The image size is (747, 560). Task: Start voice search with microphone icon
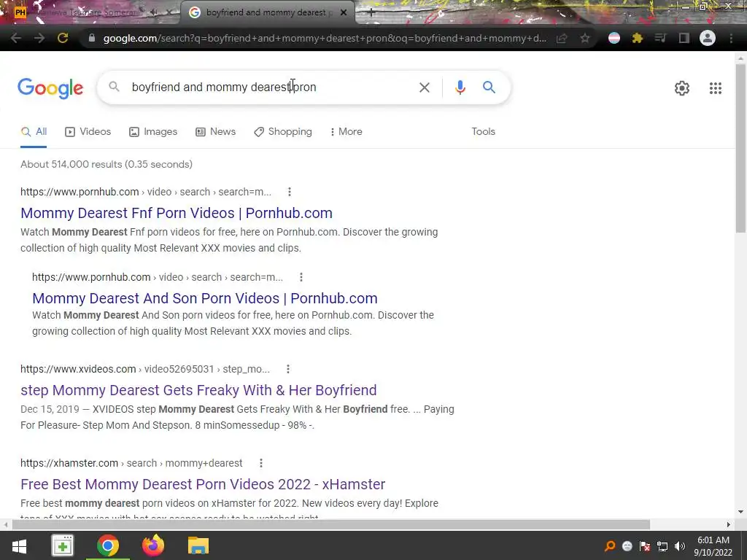coord(460,87)
